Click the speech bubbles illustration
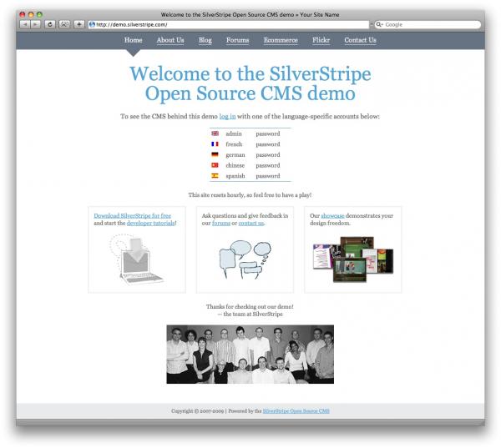 [245, 259]
